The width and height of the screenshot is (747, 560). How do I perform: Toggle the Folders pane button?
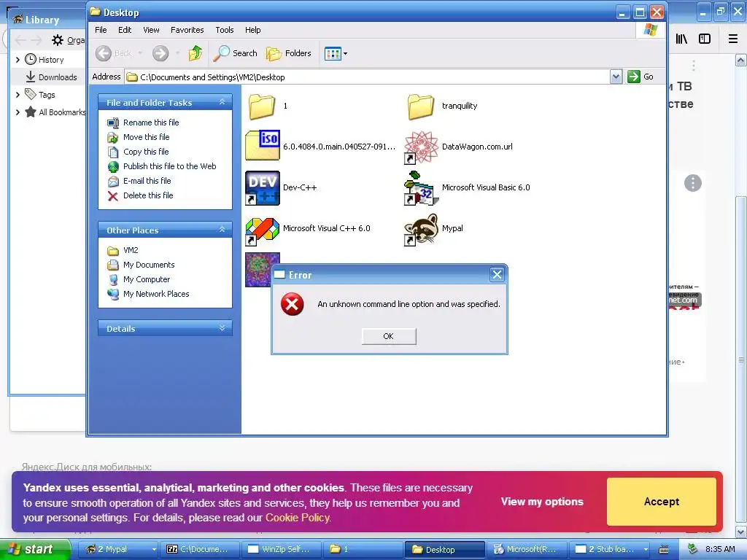[289, 53]
